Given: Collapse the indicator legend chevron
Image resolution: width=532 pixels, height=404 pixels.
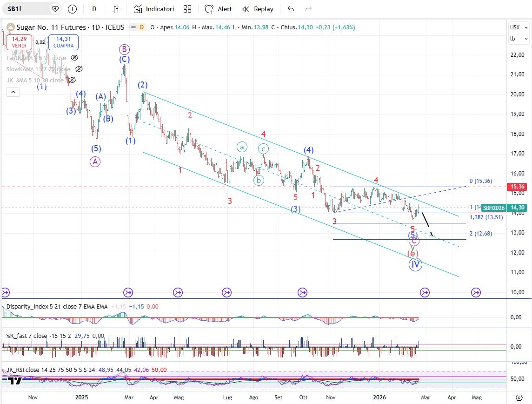Looking at the screenshot, I should pos(13,92).
